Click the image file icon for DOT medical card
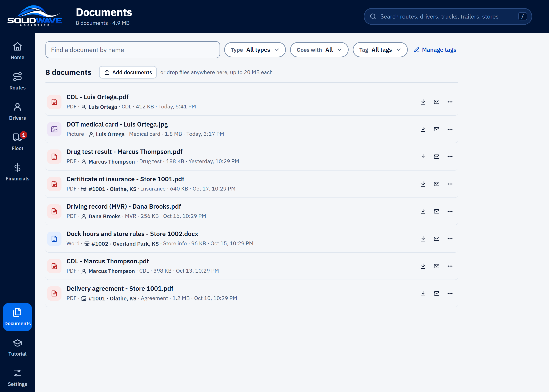Screen dimensions: 549x392 coord(54,129)
